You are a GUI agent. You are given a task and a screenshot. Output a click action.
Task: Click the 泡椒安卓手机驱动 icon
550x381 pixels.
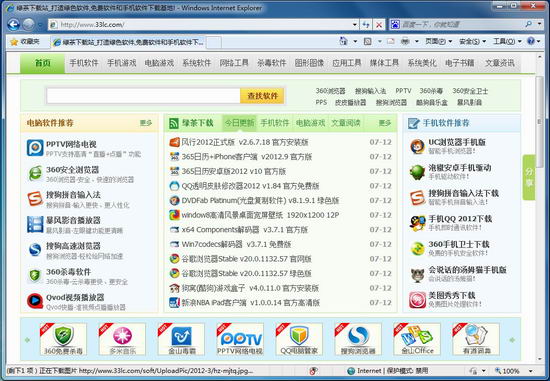tap(417, 172)
